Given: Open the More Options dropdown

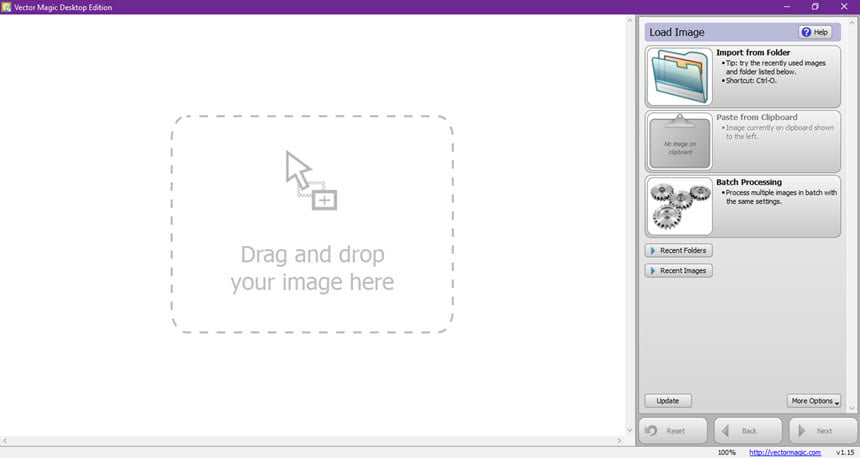Looking at the screenshot, I should tap(814, 401).
